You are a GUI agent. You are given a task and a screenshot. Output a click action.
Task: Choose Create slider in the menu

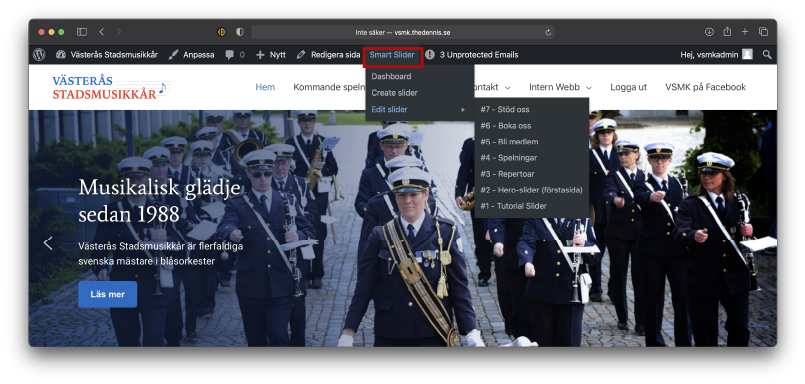click(394, 93)
